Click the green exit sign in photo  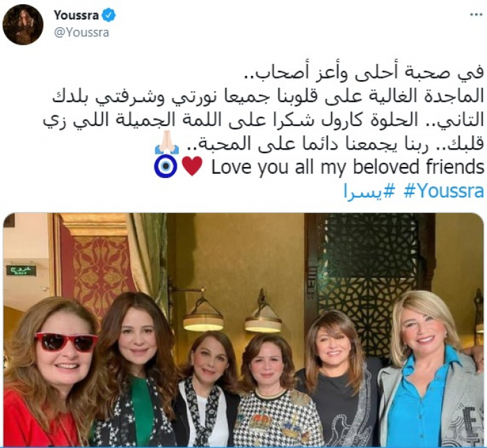(x=22, y=271)
